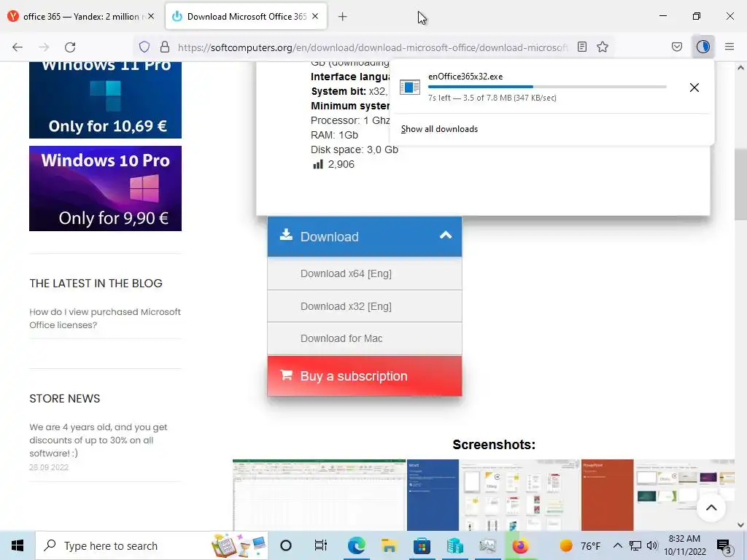Open Show all downloads
Viewport: 747px width, 560px height.
tap(439, 129)
